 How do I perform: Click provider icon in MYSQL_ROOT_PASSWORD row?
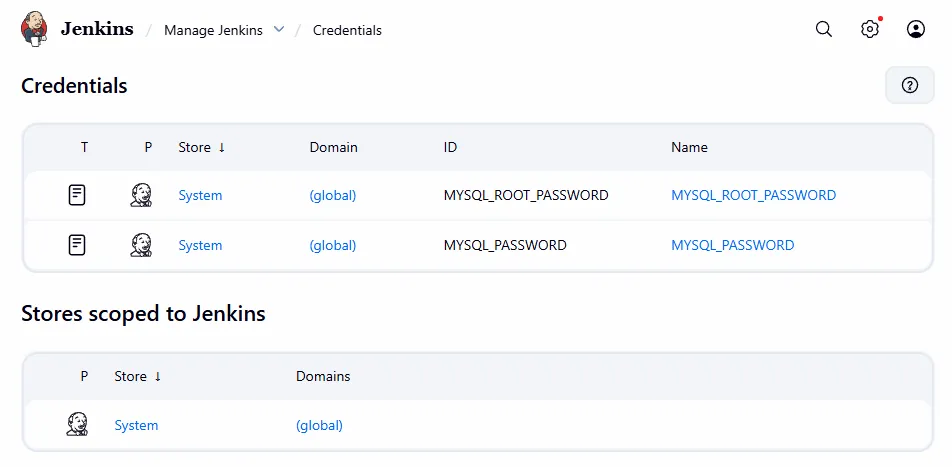141,195
